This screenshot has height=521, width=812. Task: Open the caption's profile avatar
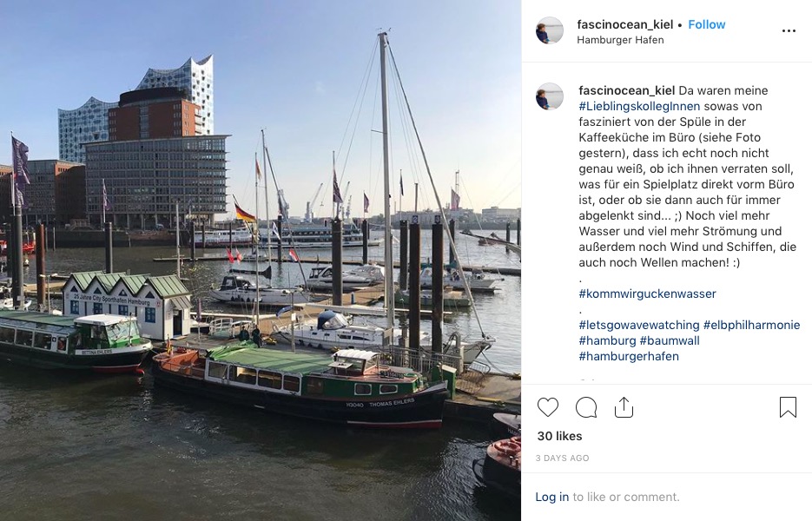tap(550, 96)
